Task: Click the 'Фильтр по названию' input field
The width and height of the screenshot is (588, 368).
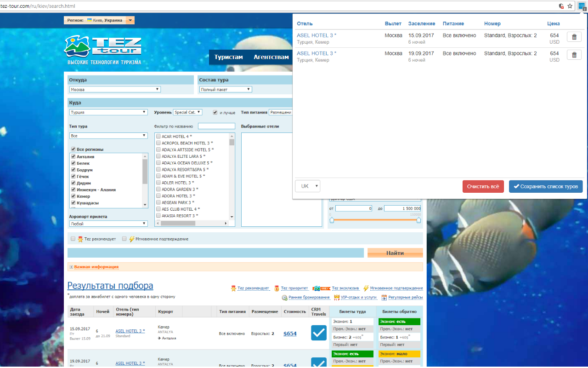Action: [x=216, y=126]
